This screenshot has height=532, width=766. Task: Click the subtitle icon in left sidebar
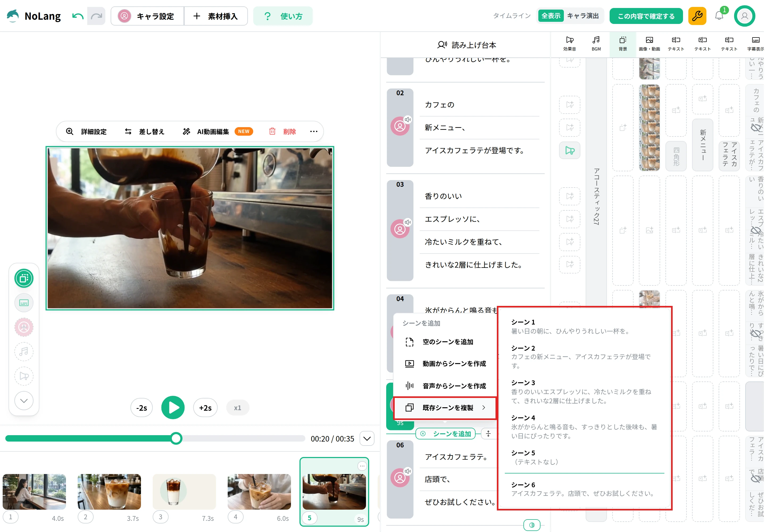click(24, 303)
